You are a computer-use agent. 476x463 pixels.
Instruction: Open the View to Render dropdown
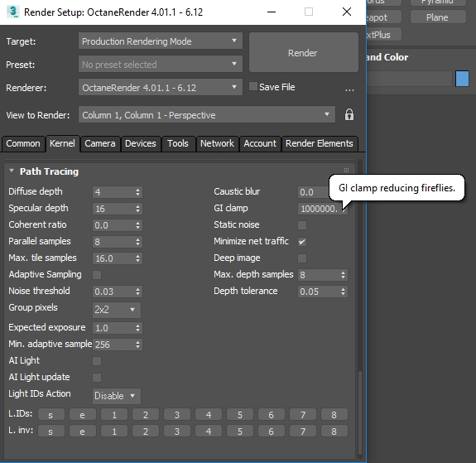[207, 115]
